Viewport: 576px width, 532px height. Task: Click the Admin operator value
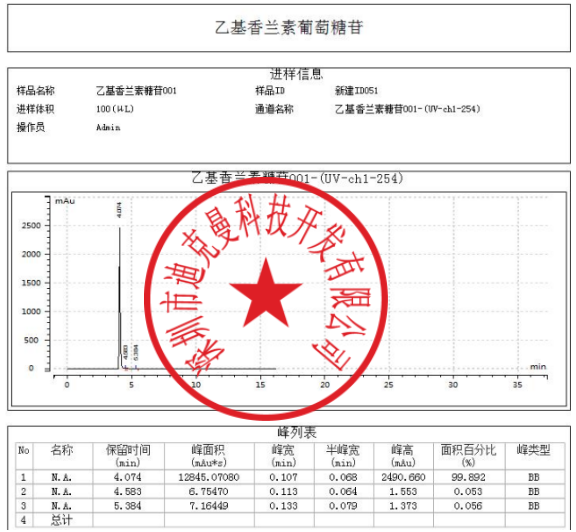coord(108,127)
